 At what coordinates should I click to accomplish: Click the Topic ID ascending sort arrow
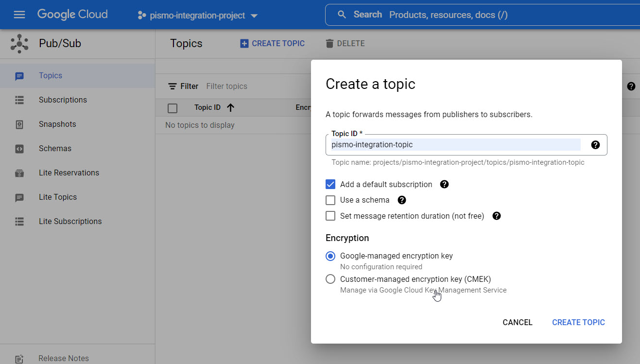coord(231,108)
